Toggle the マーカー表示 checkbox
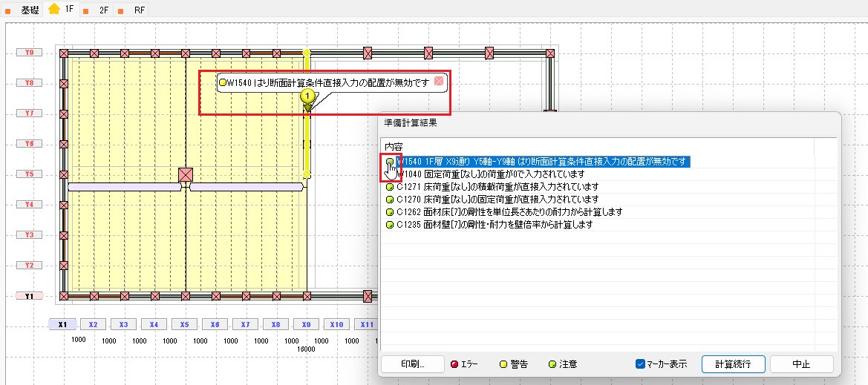 (641, 364)
